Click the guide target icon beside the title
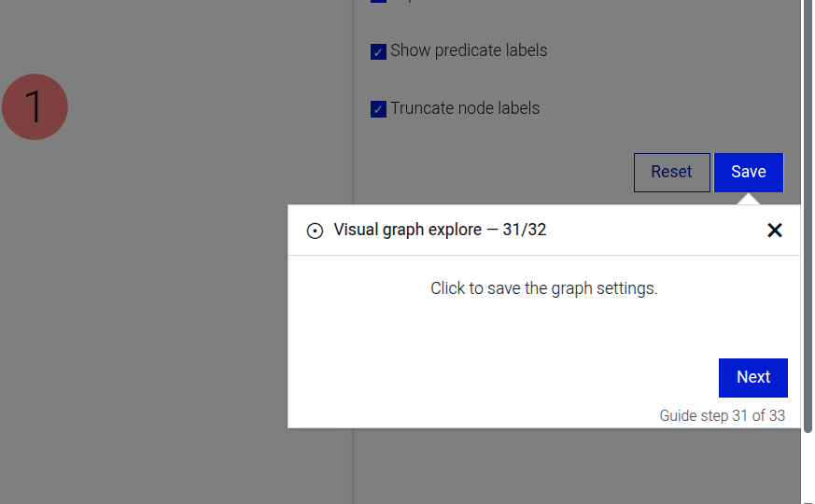815x504 pixels. 316,231
